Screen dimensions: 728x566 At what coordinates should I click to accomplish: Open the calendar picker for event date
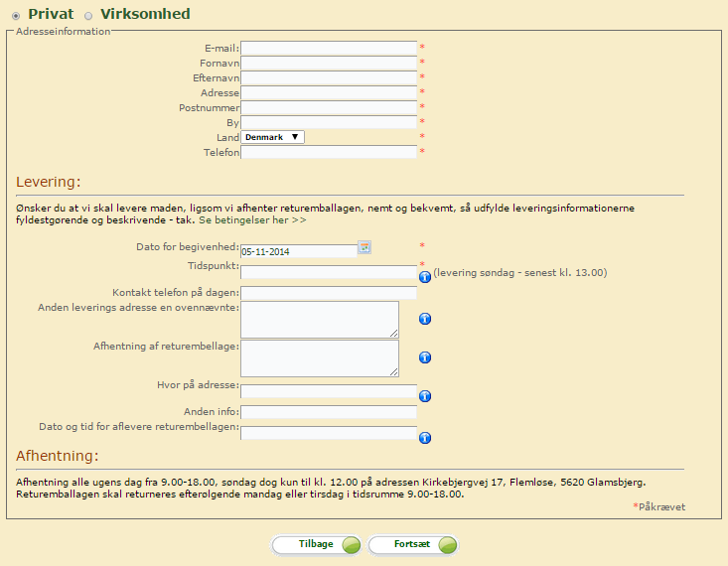(364, 247)
